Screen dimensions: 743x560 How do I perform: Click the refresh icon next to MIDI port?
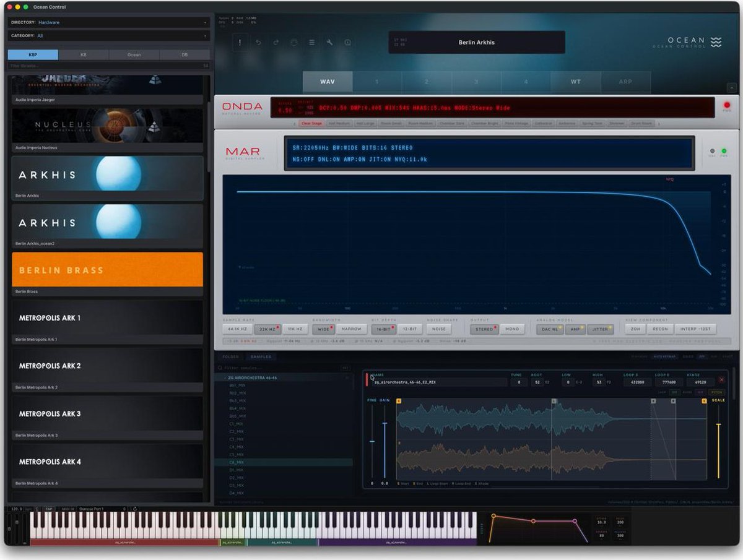point(135,509)
